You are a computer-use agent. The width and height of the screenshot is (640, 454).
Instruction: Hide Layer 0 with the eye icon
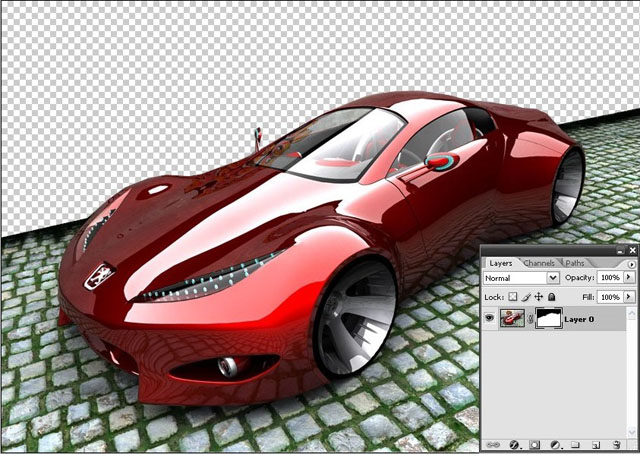pyautogui.click(x=489, y=318)
